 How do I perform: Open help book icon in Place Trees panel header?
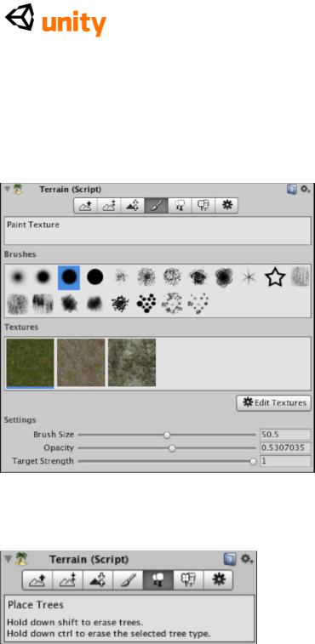[230, 559]
